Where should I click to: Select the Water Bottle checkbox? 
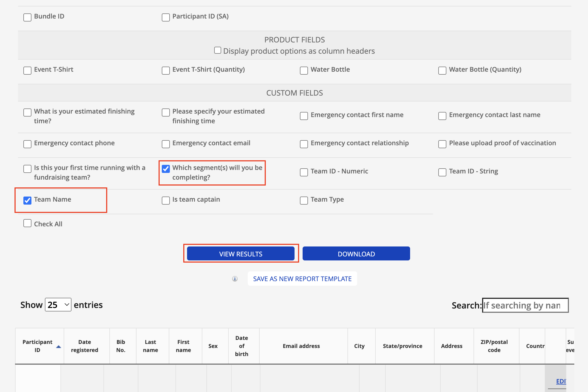[x=304, y=70]
